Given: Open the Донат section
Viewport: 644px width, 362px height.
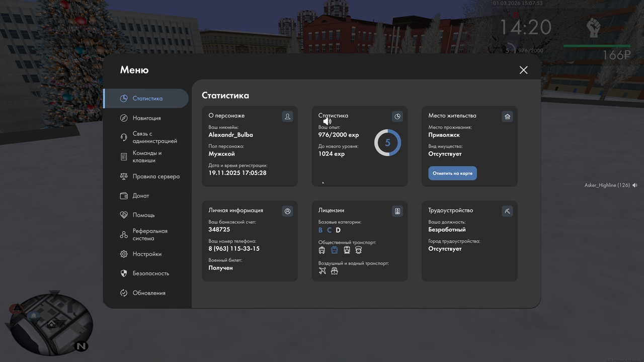Looking at the screenshot, I should click(x=146, y=196).
